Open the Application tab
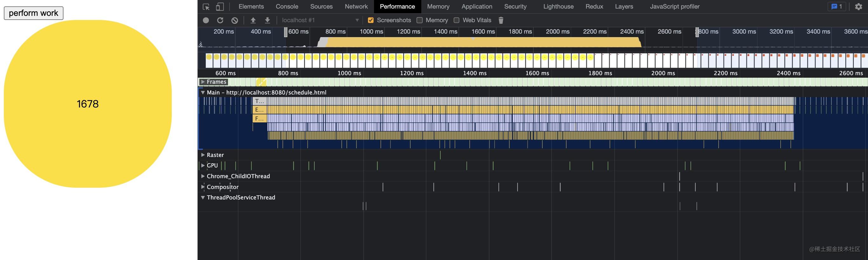Image resolution: width=868 pixels, height=260 pixels. click(477, 6)
